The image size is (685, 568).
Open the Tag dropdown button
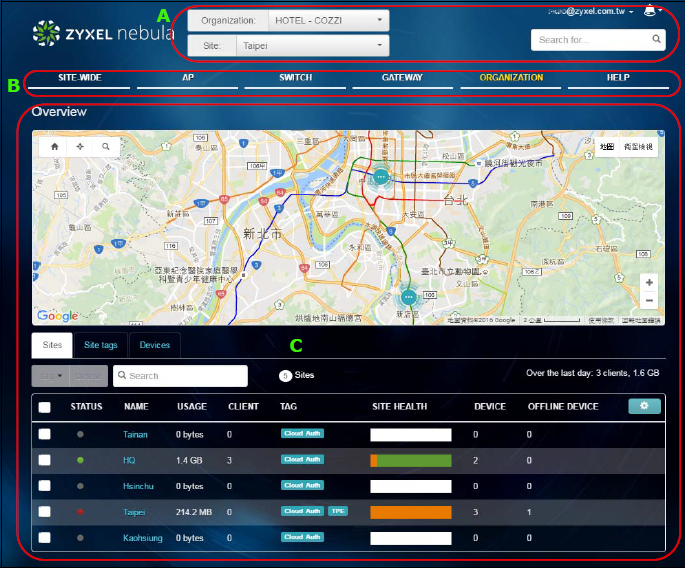51,376
